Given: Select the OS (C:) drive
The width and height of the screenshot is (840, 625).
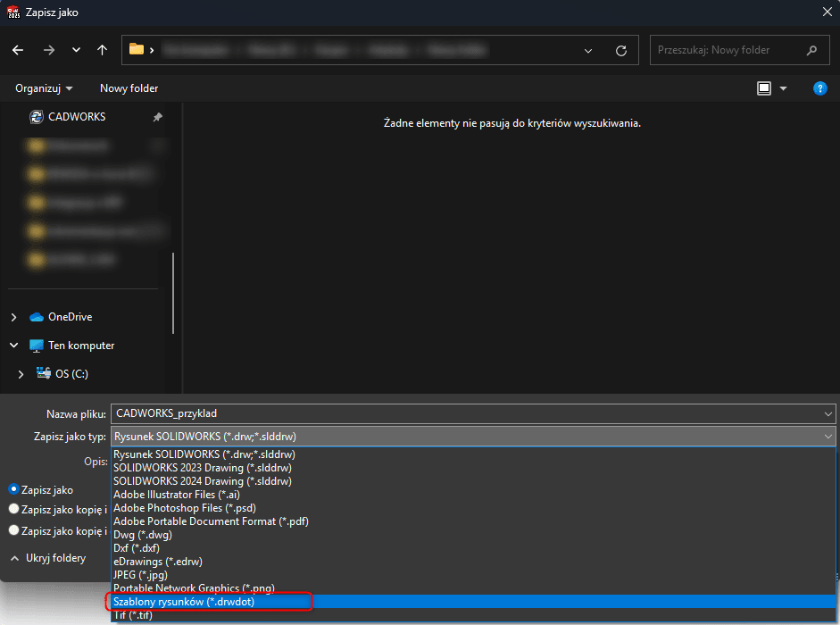Looking at the screenshot, I should [x=71, y=373].
